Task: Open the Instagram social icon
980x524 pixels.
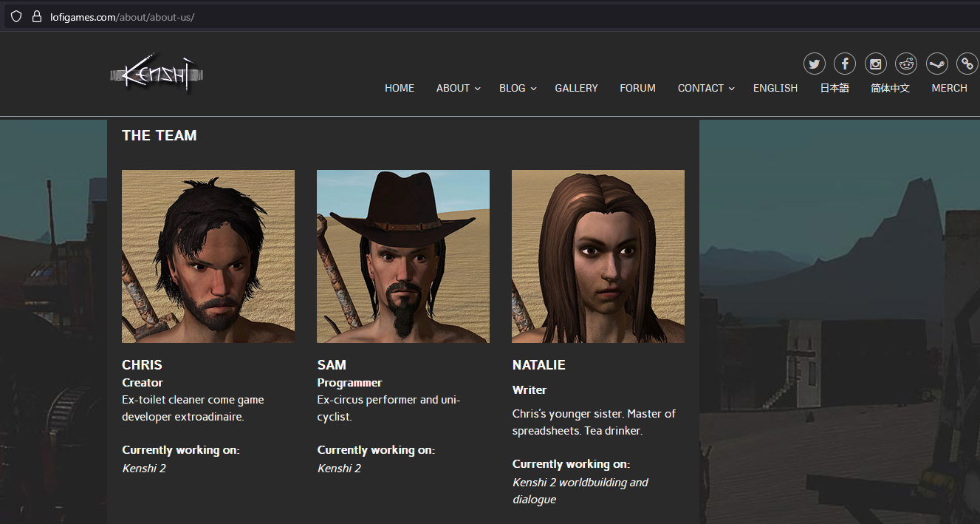Action: coord(876,64)
